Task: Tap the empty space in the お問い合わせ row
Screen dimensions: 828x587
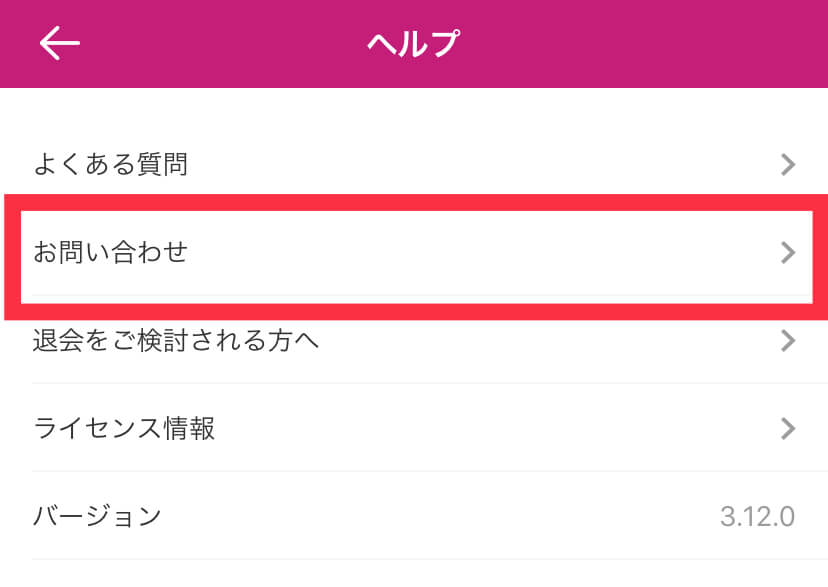Action: (x=480, y=252)
